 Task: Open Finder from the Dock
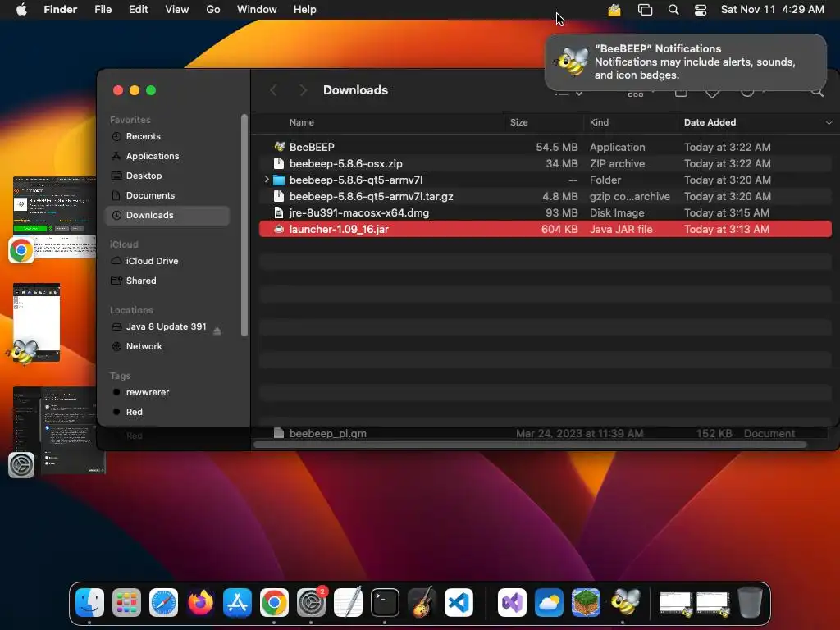(x=89, y=603)
